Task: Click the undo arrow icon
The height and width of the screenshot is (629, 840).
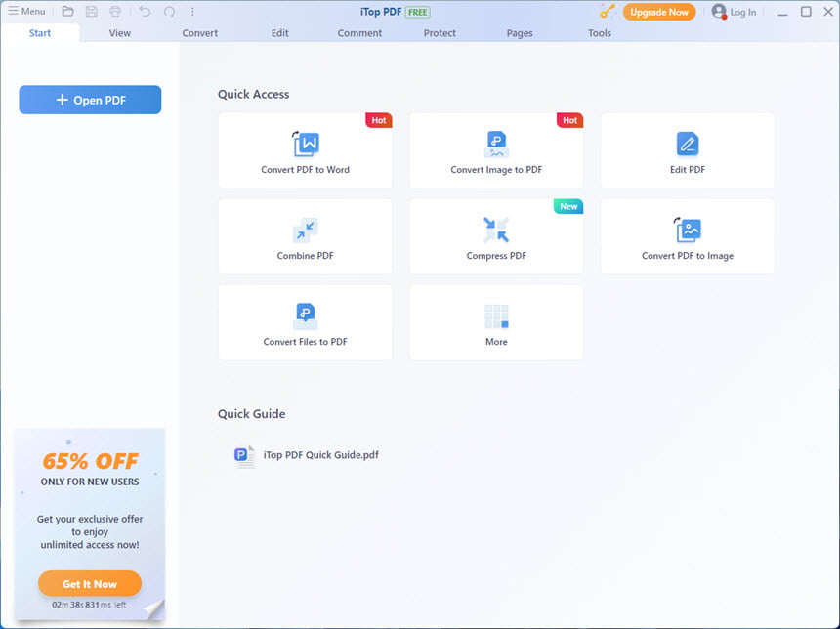Action: [145, 12]
